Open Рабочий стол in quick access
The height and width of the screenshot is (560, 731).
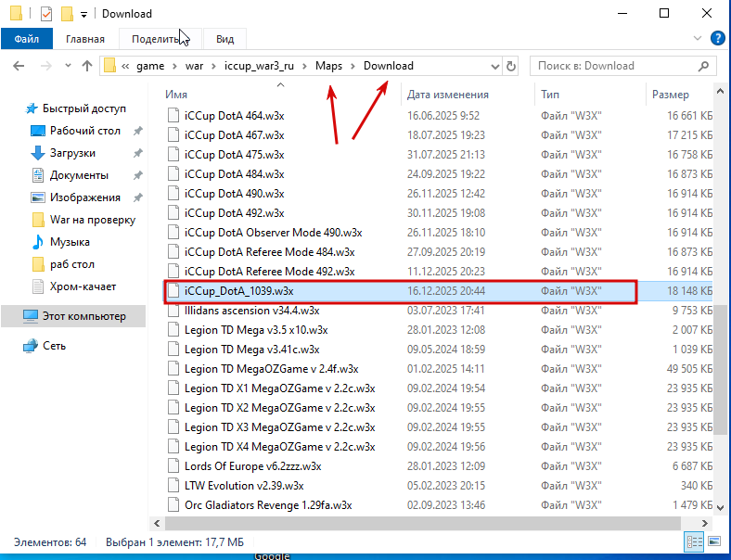[84, 131]
